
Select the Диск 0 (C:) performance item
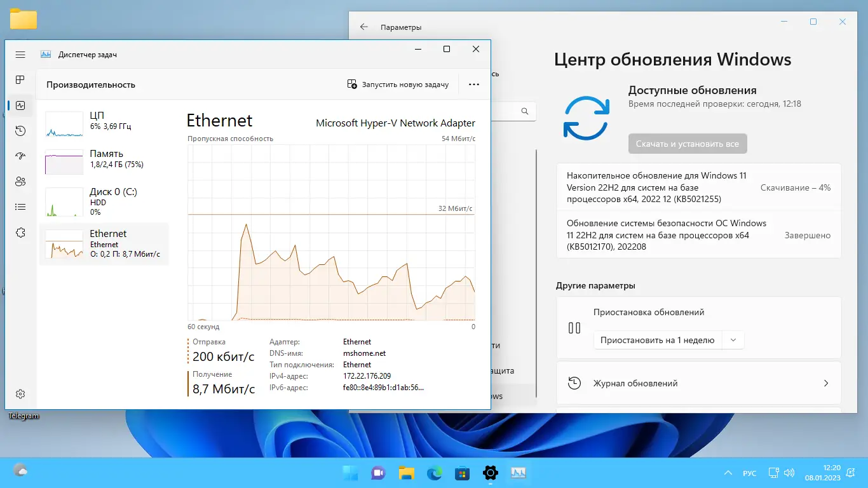point(104,201)
